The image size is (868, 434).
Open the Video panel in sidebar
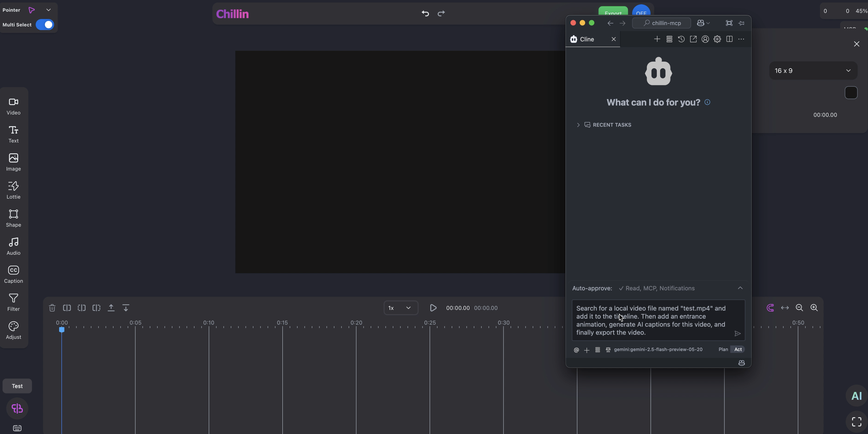[x=13, y=106]
